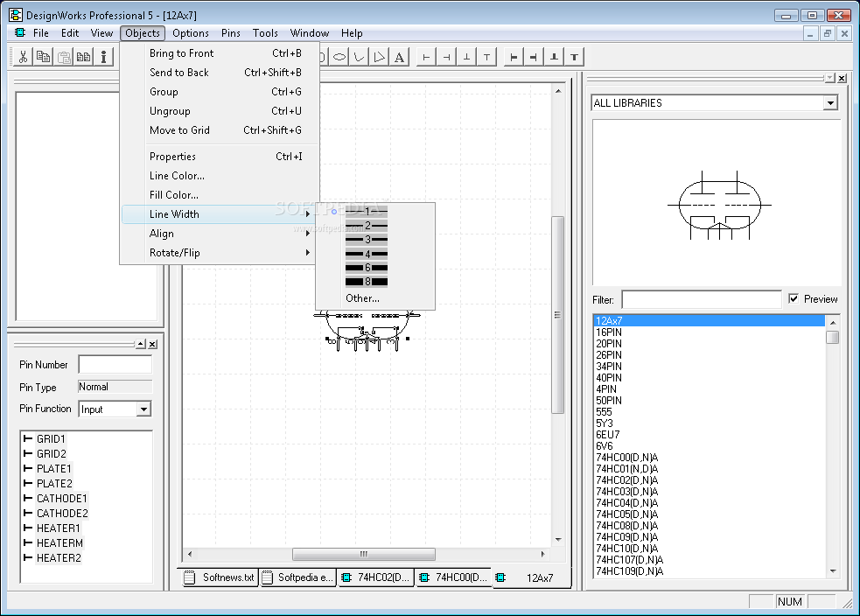Open the File menu
Viewport: 860px width, 616px height.
click(x=40, y=33)
